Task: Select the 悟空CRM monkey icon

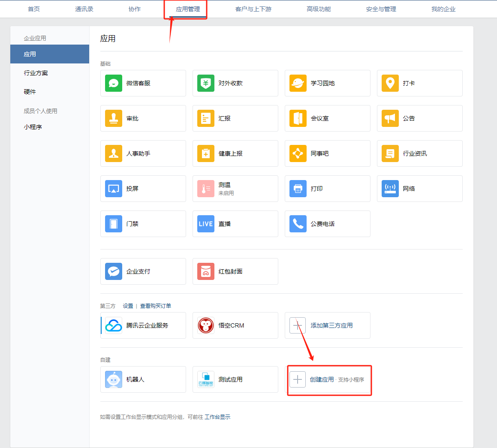Action: (206, 325)
